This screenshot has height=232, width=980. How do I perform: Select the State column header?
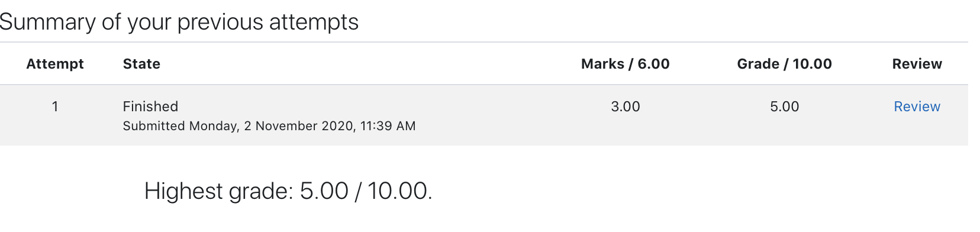[141, 64]
